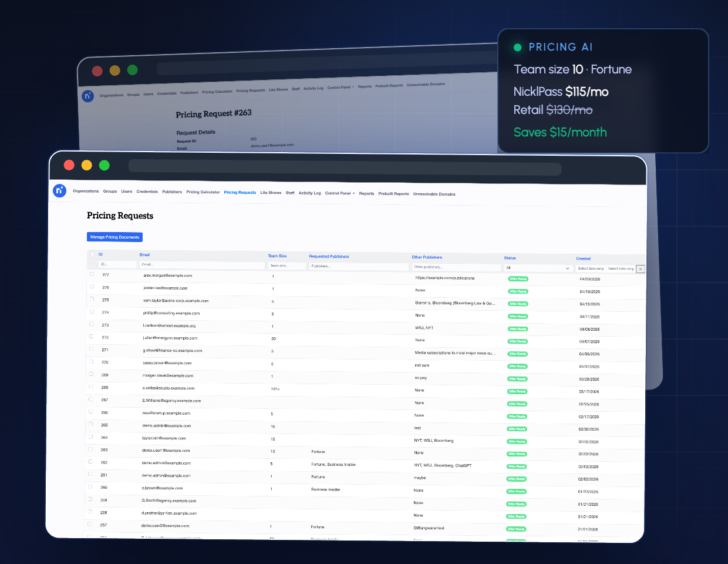
Task: Go to the Lite Shares section
Action: [x=271, y=192]
